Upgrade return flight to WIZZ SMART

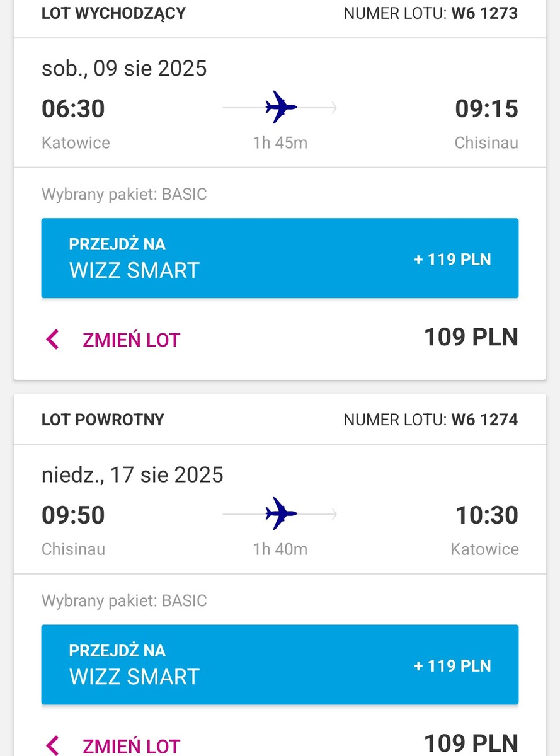tap(280, 665)
